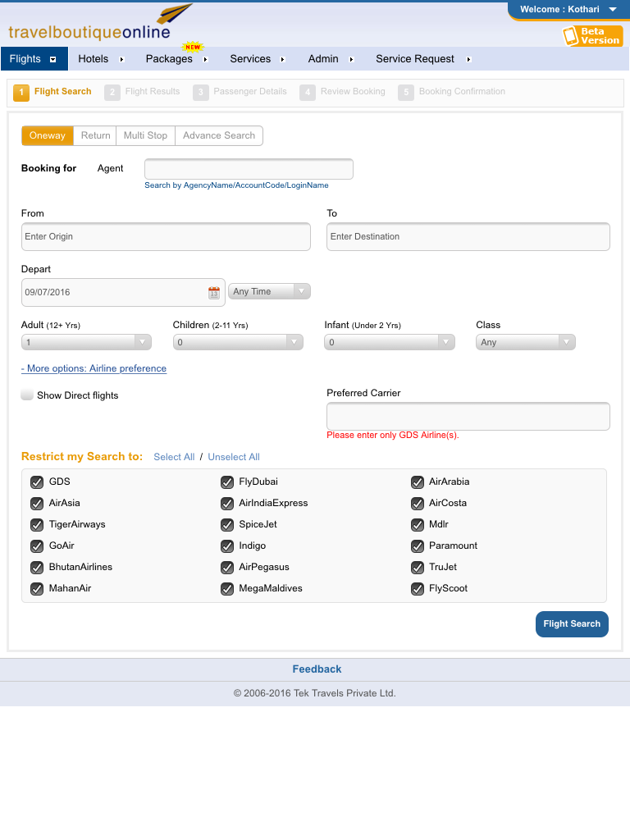630x840 pixels.
Task: Click the Select All link
Action: point(174,457)
